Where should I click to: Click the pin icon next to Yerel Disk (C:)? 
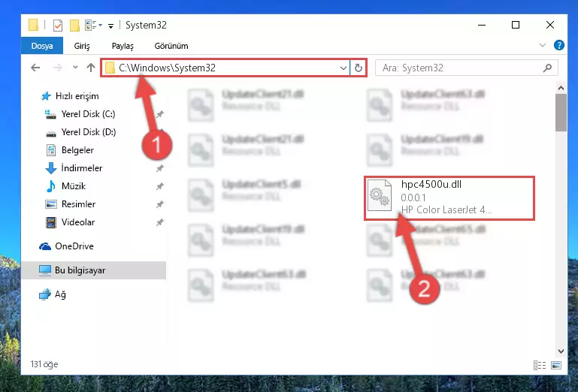tap(159, 114)
